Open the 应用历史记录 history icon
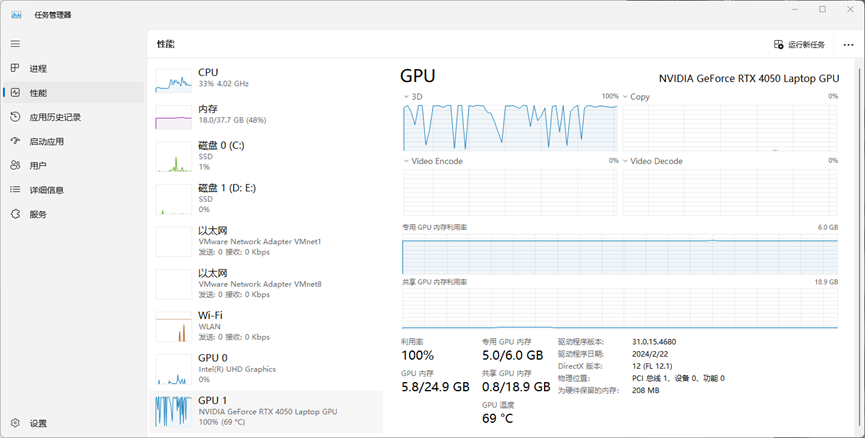Image resolution: width=865 pixels, height=438 pixels. pyautogui.click(x=15, y=117)
